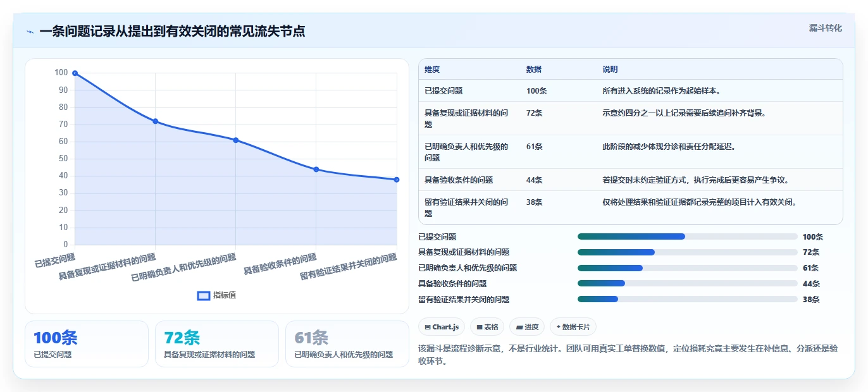Click the 进度 tag pill
The image size is (868, 392).
(x=527, y=327)
